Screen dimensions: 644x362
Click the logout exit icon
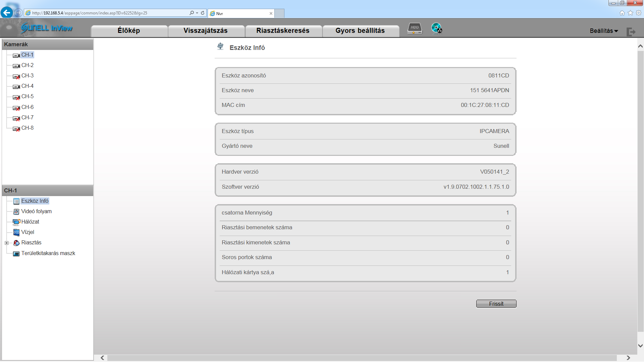click(631, 32)
